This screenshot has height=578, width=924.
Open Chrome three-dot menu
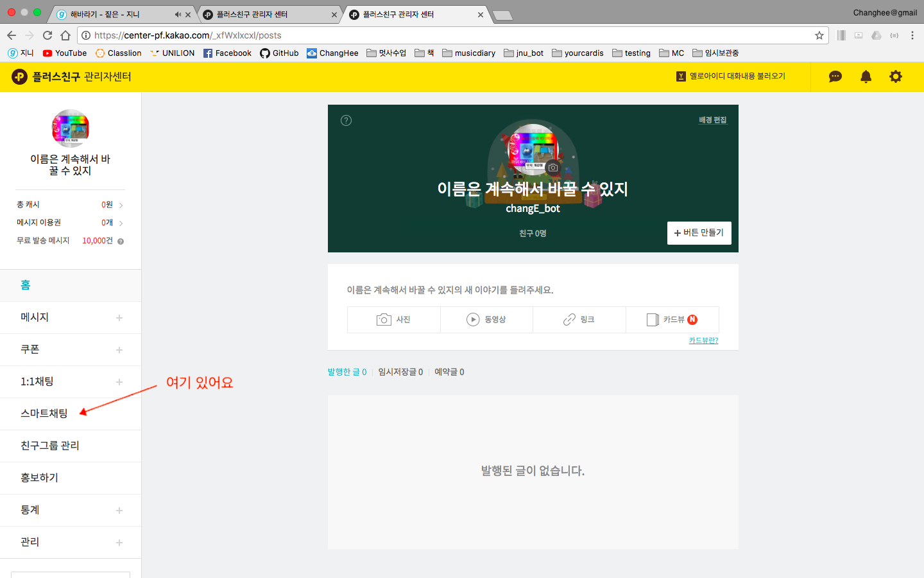pyautogui.click(x=912, y=35)
